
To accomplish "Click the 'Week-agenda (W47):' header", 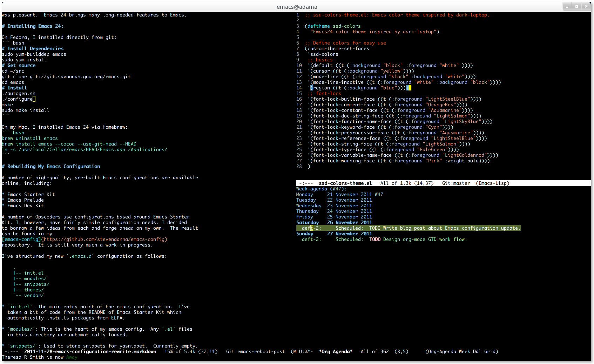I will [x=322, y=189].
